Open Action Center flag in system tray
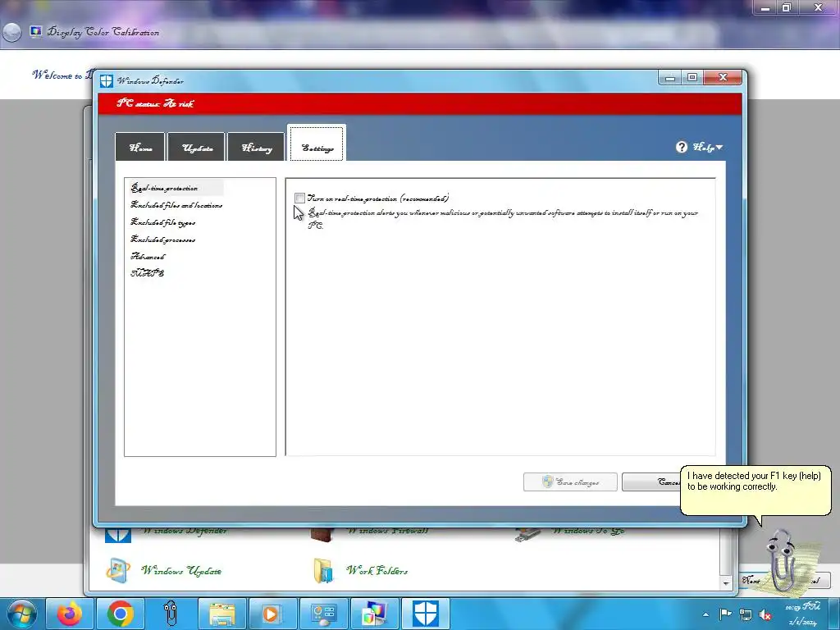Viewport: 840px width, 630px height. pyautogui.click(x=725, y=614)
